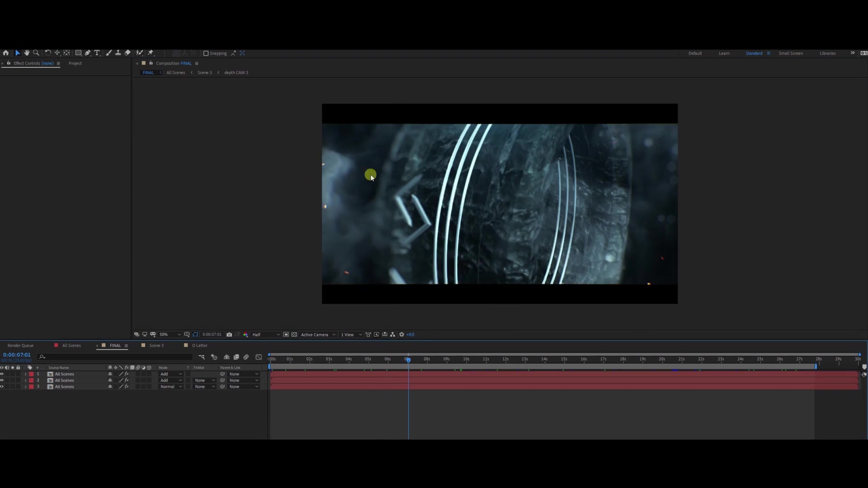The width and height of the screenshot is (868, 488).
Task: Select the Clone Stamp tool
Action: point(118,53)
